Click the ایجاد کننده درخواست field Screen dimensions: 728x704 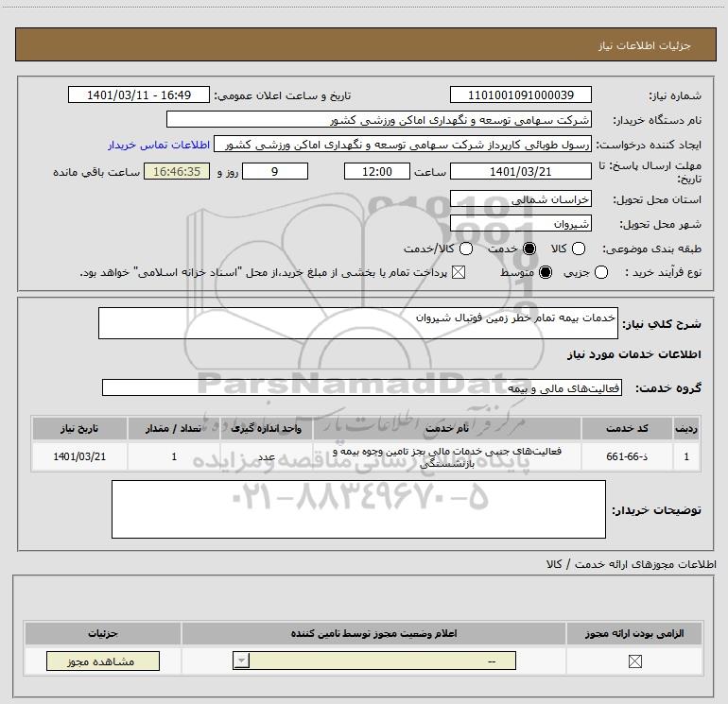coord(403,145)
